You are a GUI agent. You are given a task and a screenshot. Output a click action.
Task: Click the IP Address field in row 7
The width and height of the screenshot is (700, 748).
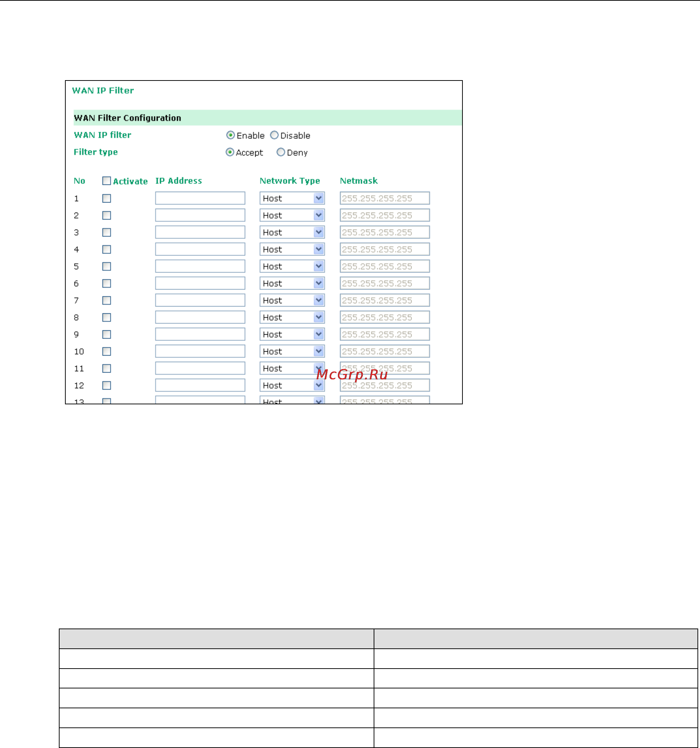pos(200,300)
